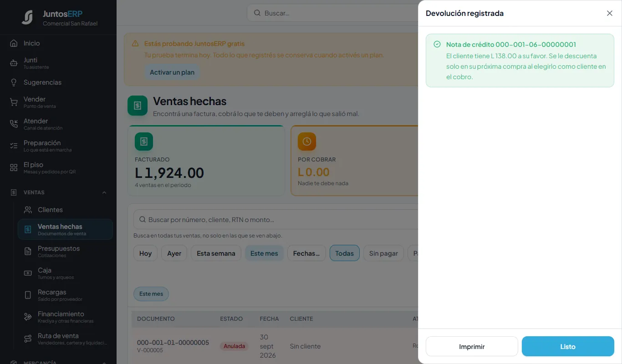Click the DOCUMENTO column header
This screenshot has height=364, width=622.
(x=156, y=319)
